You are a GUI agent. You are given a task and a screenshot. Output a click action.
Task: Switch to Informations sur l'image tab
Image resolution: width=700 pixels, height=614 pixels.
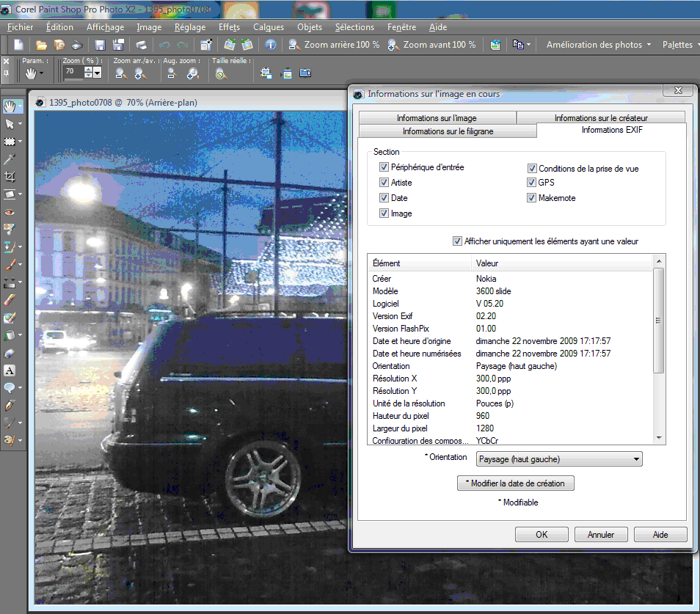tap(437, 118)
